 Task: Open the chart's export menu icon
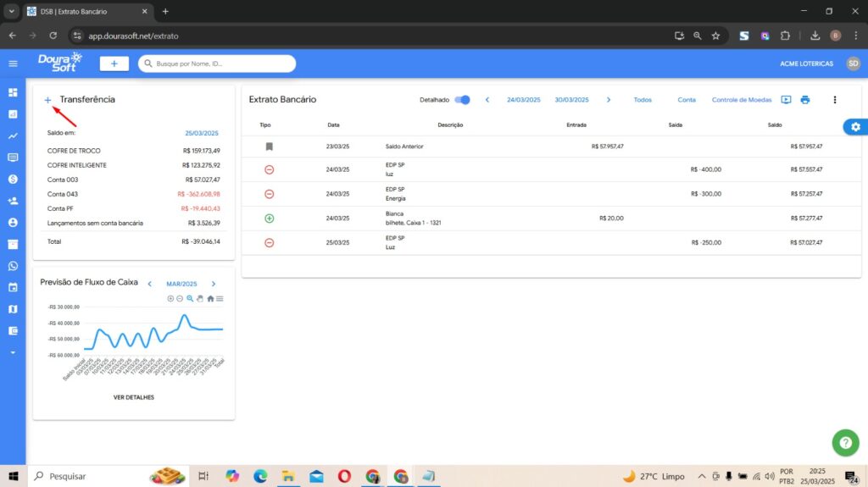coord(220,299)
